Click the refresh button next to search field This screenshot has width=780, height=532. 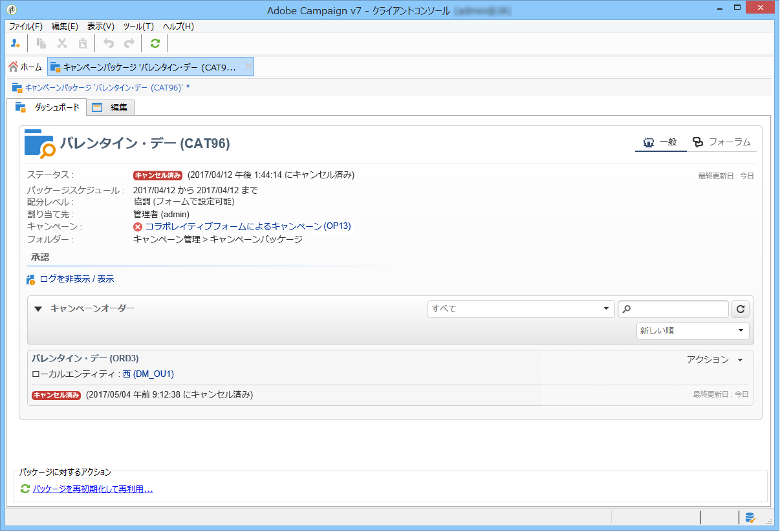point(741,309)
